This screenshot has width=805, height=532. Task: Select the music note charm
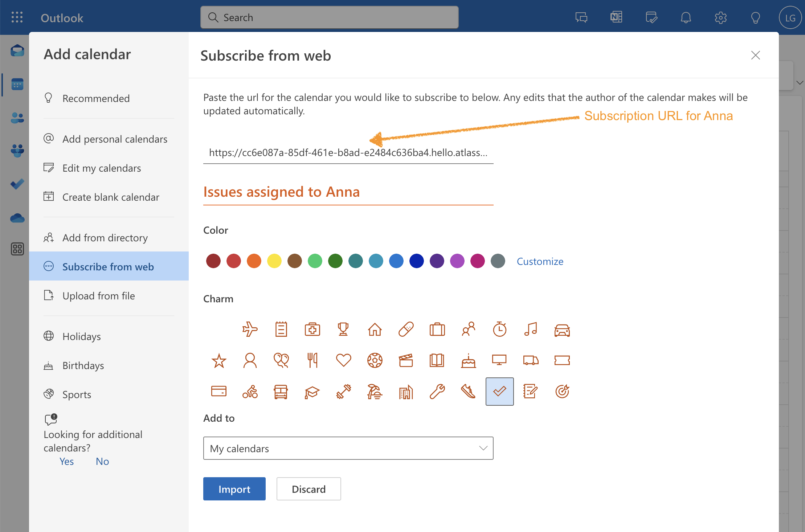(x=531, y=329)
